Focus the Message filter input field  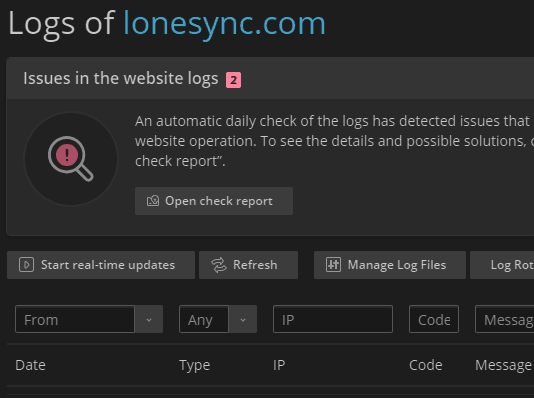[505, 319]
